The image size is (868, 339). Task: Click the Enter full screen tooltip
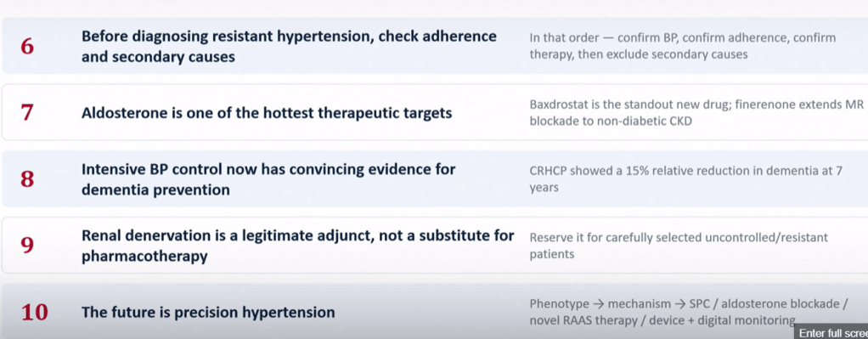tap(831, 332)
